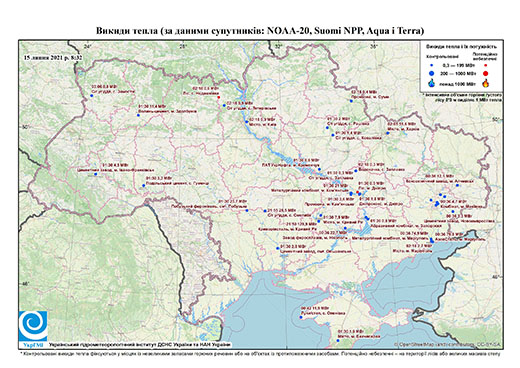Select the large red dot in legend

pyautogui.click(x=485, y=73)
